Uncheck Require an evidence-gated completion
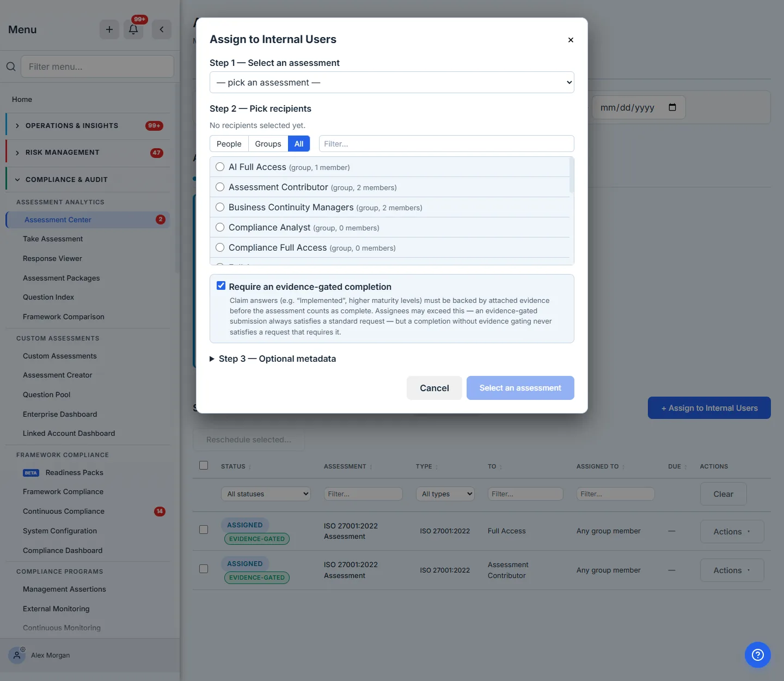Image resolution: width=784 pixels, height=681 pixels. tap(221, 285)
